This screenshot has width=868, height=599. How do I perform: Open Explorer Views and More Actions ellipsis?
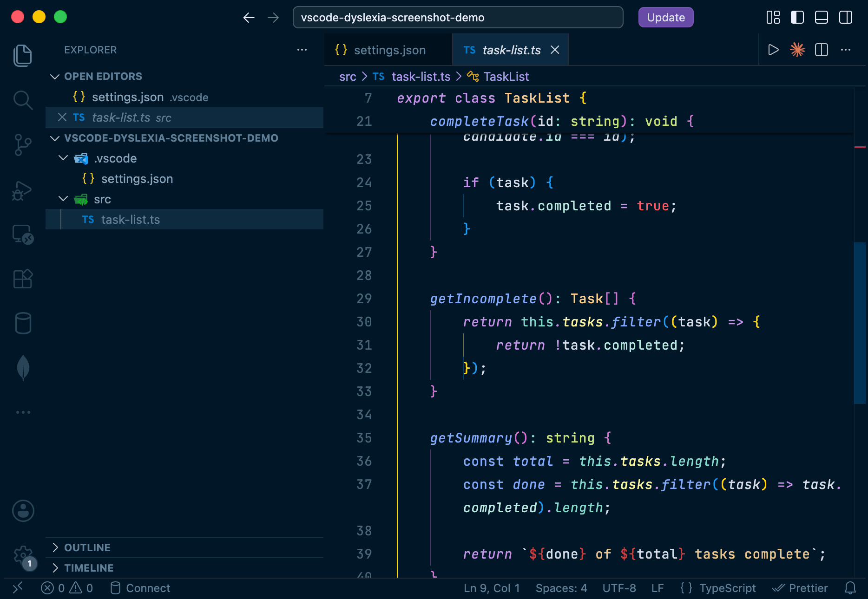click(302, 50)
